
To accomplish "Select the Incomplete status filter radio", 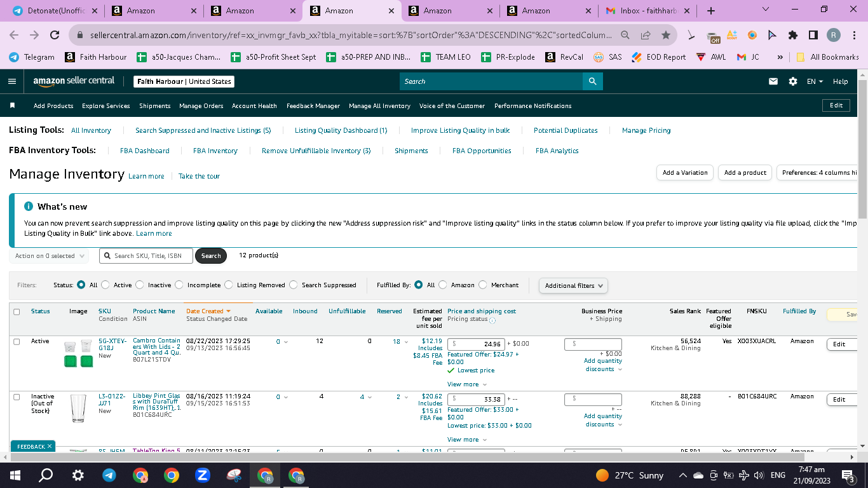I will tap(179, 285).
